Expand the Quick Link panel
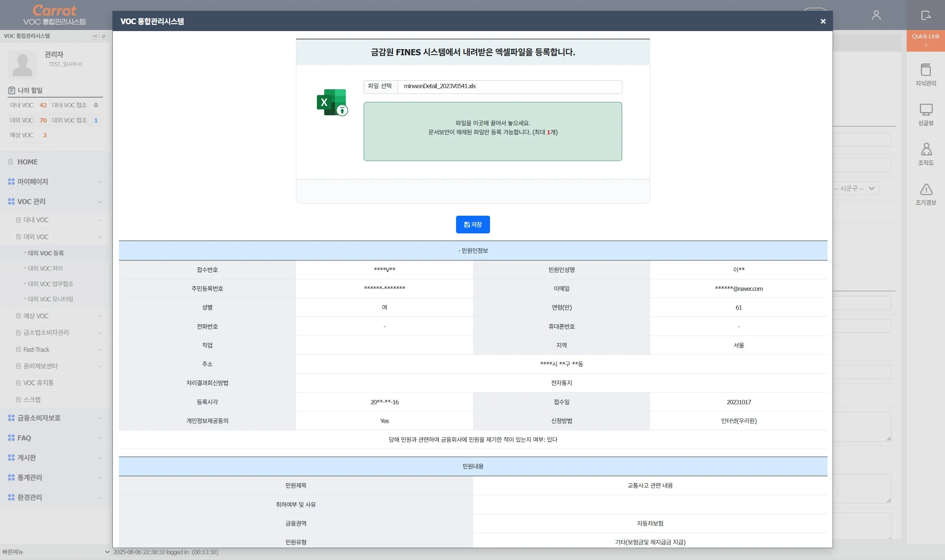 (x=925, y=40)
